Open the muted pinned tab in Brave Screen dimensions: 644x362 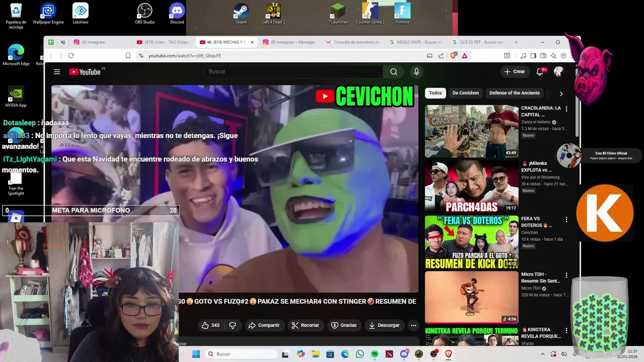point(63,42)
